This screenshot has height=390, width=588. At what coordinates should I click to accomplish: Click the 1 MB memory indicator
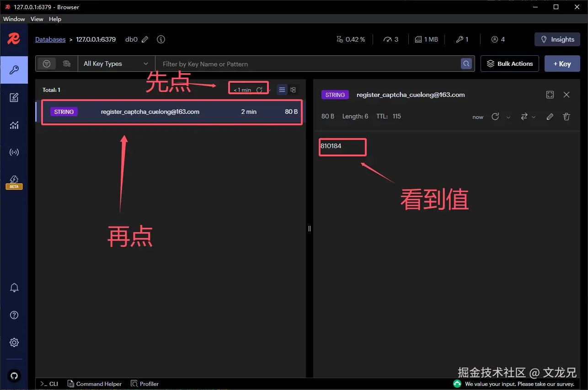tap(426, 39)
